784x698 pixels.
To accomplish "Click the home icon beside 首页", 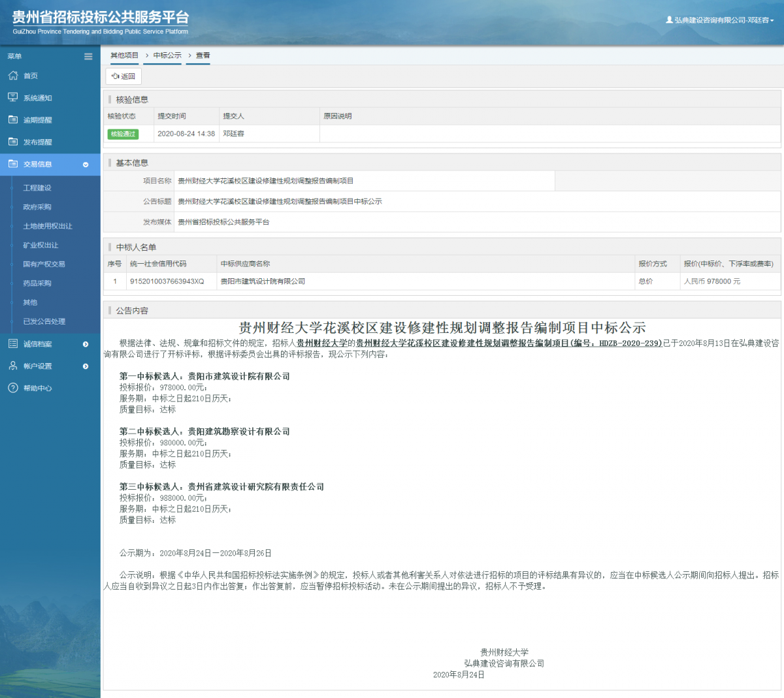I will (12, 76).
